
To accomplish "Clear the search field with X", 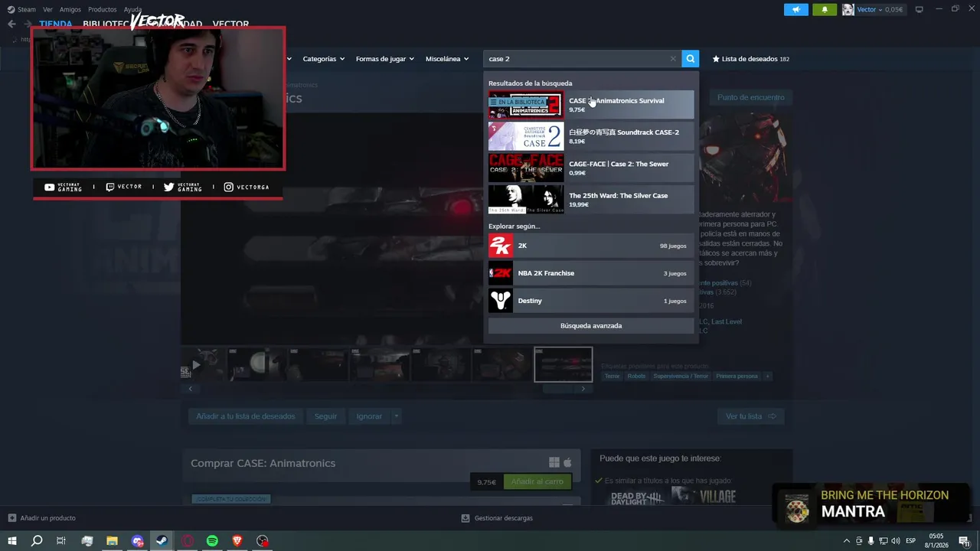I will pyautogui.click(x=673, y=59).
